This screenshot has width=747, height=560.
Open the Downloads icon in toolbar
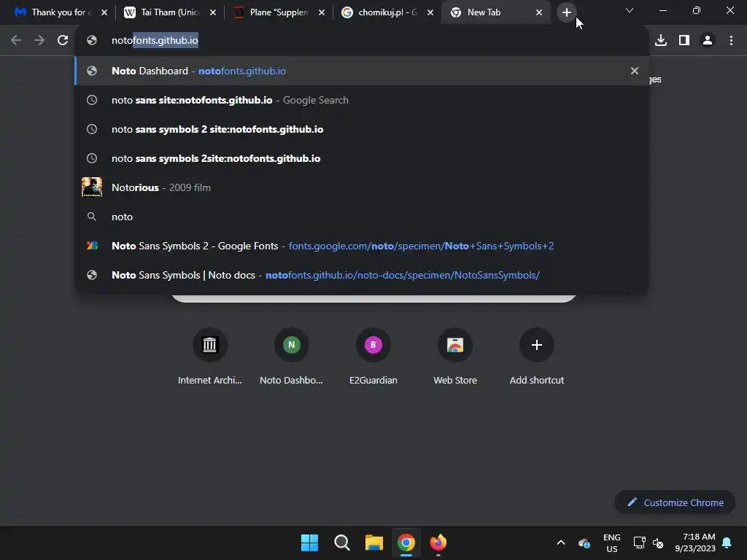click(661, 41)
